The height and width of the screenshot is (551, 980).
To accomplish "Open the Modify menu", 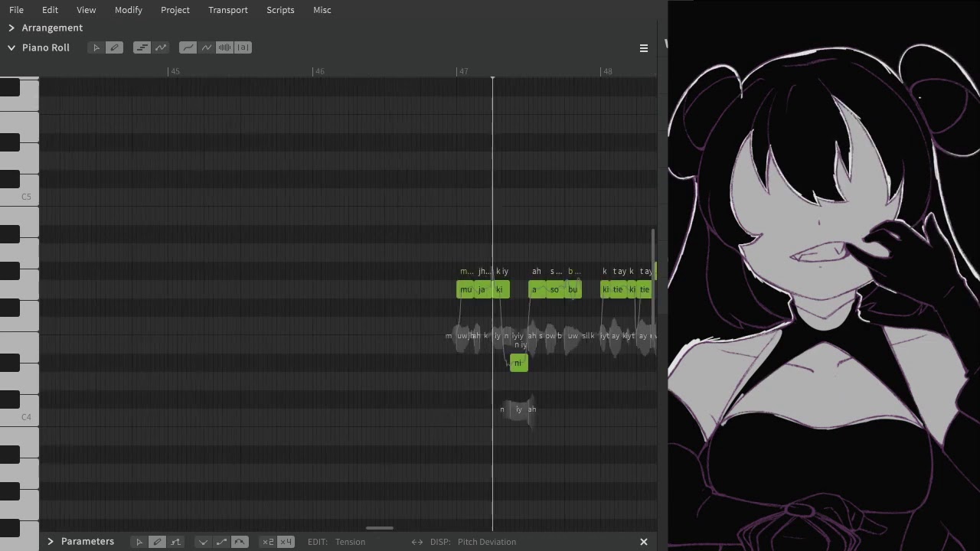I will pyautogui.click(x=128, y=10).
